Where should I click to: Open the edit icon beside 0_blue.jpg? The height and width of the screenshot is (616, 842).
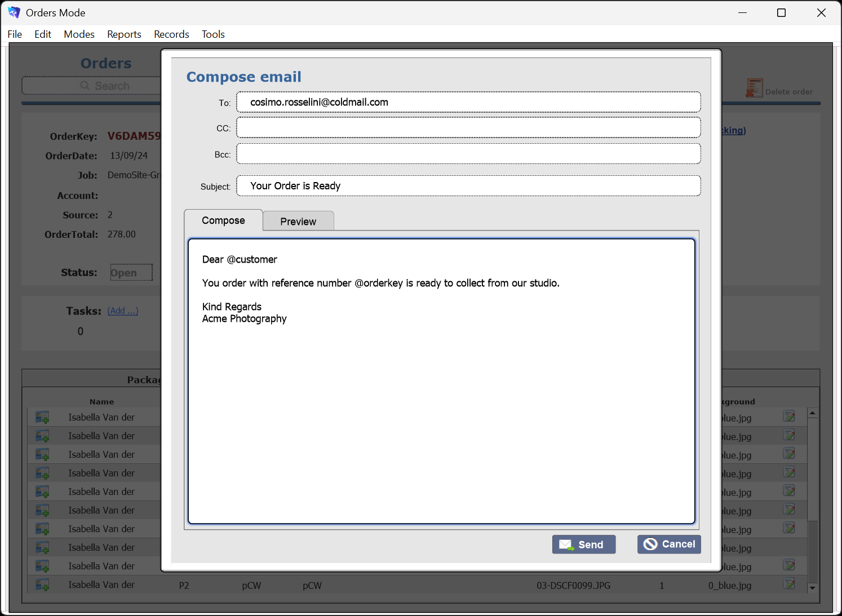coord(790,585)
